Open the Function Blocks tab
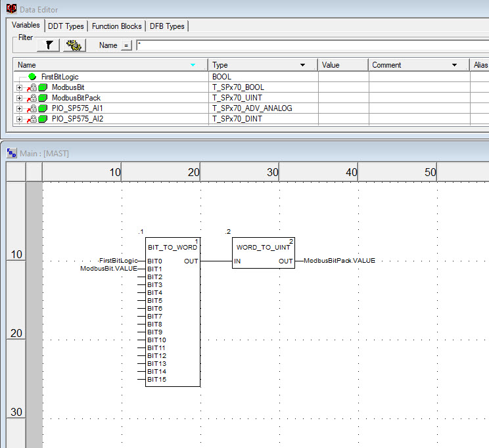This screenshot has width=489, height=448. 116,26
